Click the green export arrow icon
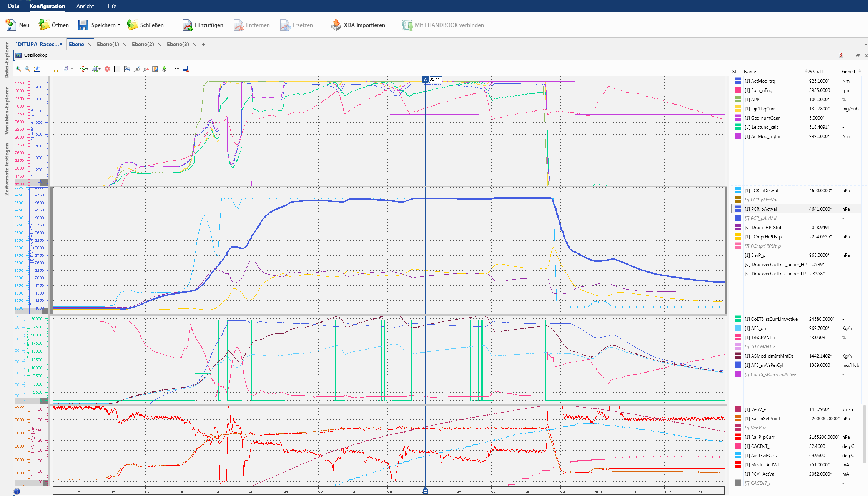The width and height of the screenshot is (868, 496). pos(164,69)
